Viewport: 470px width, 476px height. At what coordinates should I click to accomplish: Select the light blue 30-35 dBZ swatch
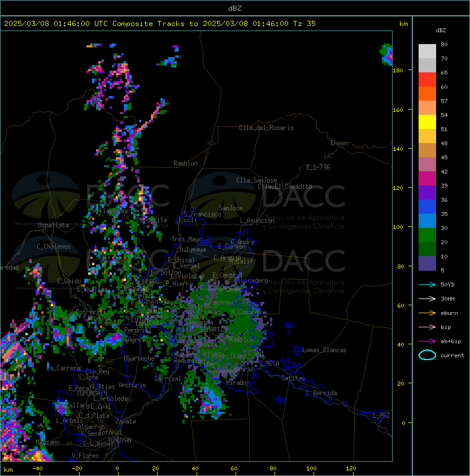(427, 220)
